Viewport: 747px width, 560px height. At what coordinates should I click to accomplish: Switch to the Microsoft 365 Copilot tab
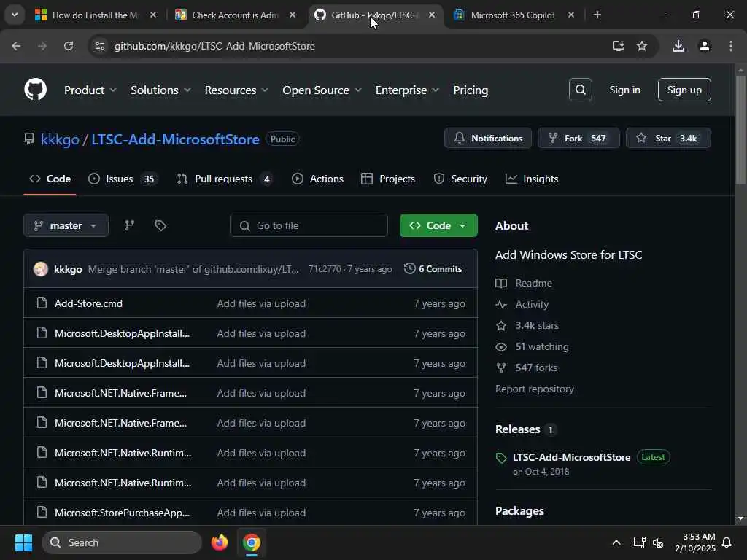514,15
